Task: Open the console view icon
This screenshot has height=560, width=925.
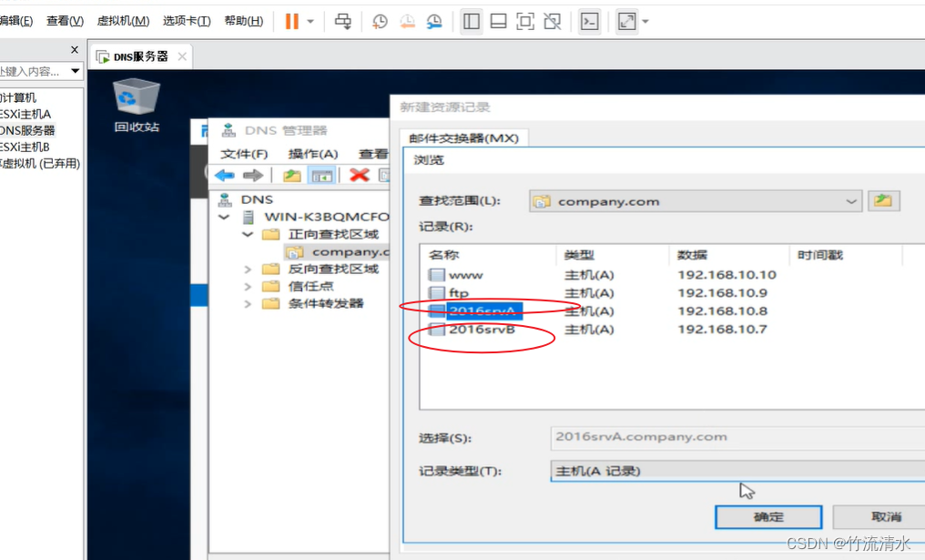Action: click(589, 22)
